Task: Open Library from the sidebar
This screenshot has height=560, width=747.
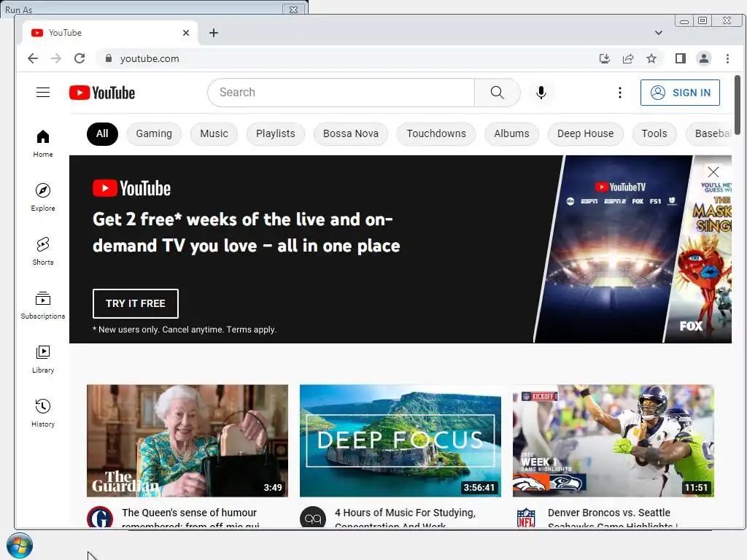Action: click(43, 359)
